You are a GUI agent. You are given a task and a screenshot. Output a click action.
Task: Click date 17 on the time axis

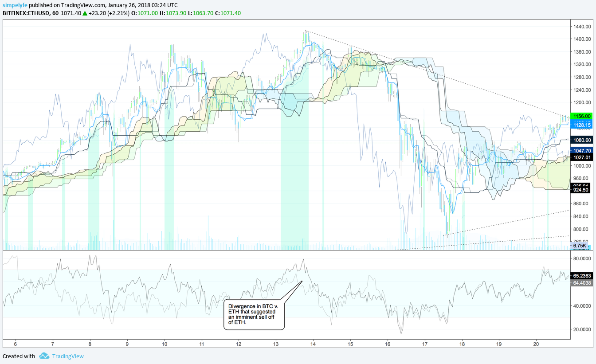tap(425, 344)
